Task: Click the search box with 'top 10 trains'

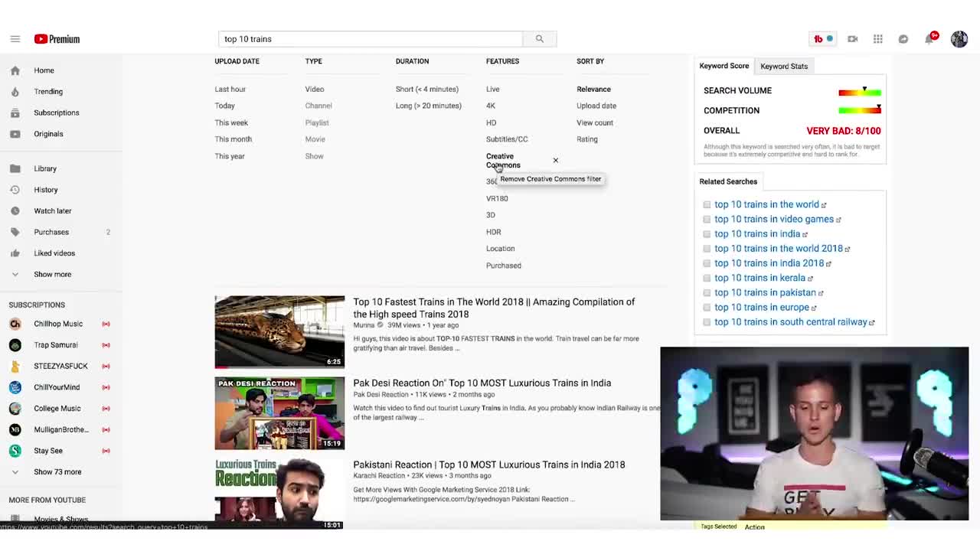Action: click(x=371, y=39)
